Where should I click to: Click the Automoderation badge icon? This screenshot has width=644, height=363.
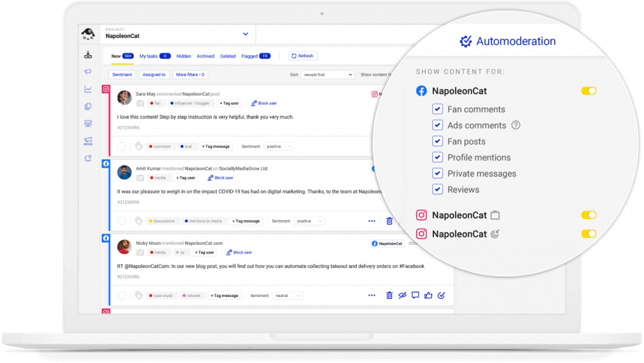click(x=466, y=41)
